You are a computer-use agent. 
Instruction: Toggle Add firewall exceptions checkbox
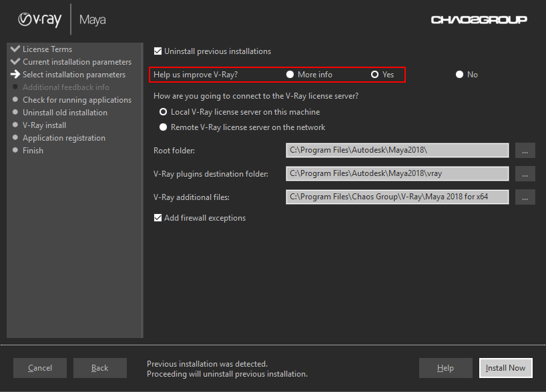[x=158, y=218]
